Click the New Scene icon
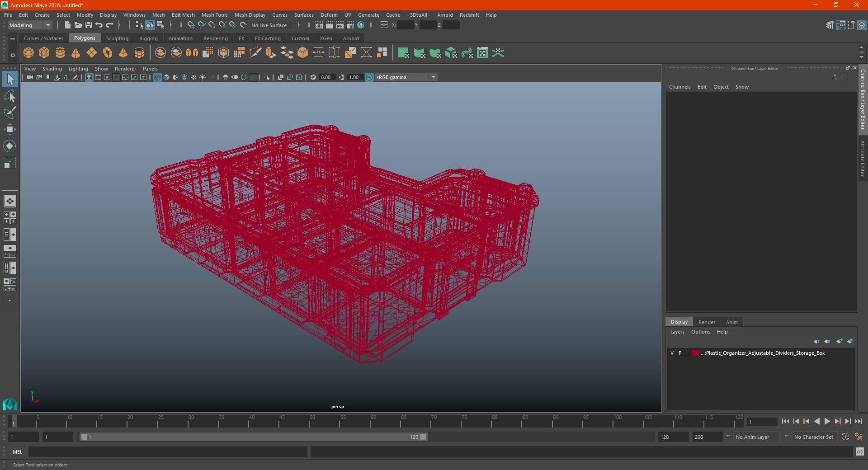This screenshot has width=868, height=470. [67, 25]
